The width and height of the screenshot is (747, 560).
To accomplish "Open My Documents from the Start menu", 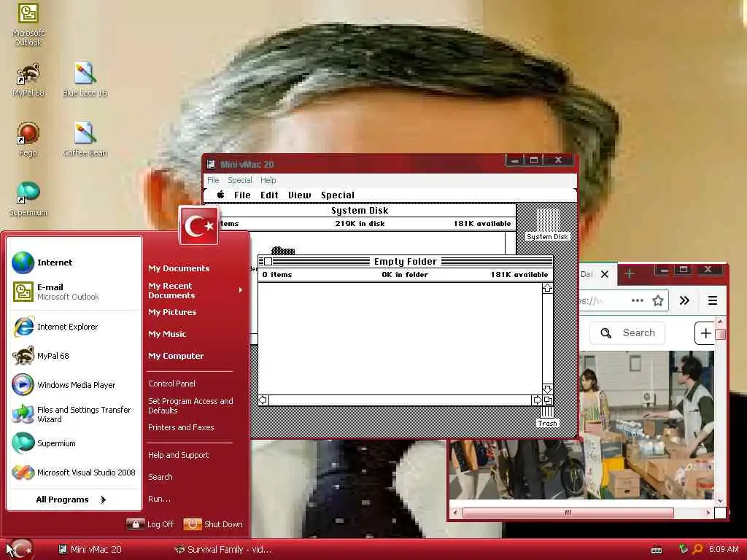I will pyautogui.click(x=179, y=268).
